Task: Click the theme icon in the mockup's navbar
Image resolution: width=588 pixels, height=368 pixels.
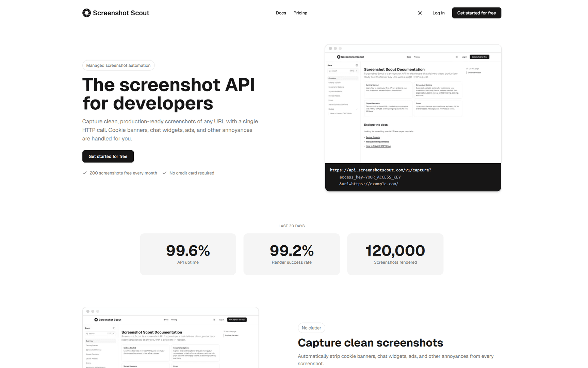Action: [x=457, y=57]
